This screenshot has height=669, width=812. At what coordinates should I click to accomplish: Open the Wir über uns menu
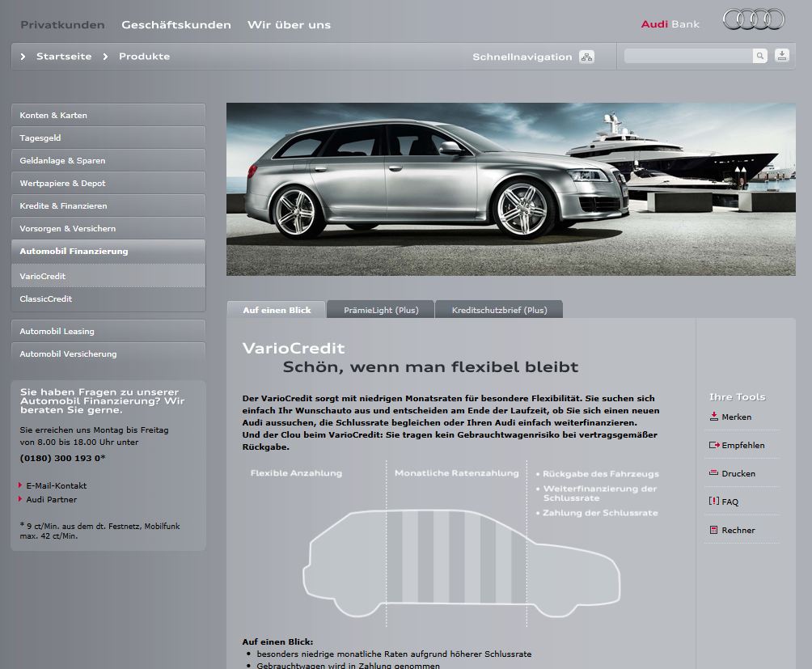pyautogui.click(x=289, y=25)
